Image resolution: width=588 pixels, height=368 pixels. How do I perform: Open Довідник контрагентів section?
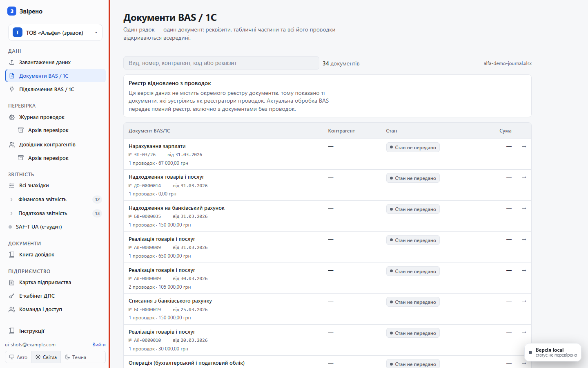[x=56, y=145]
